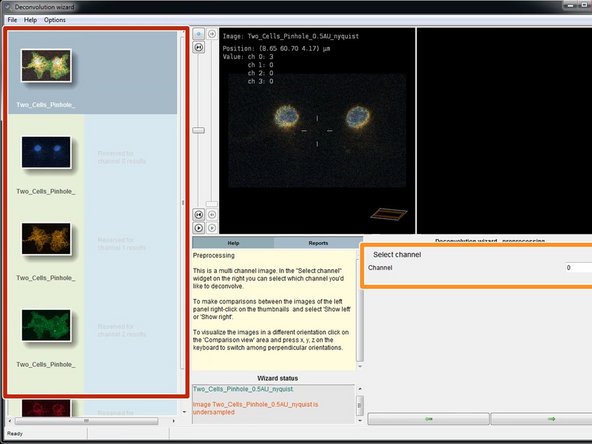Open the Options menu
The image size is (592, 444).
click(x=54, y=20)
